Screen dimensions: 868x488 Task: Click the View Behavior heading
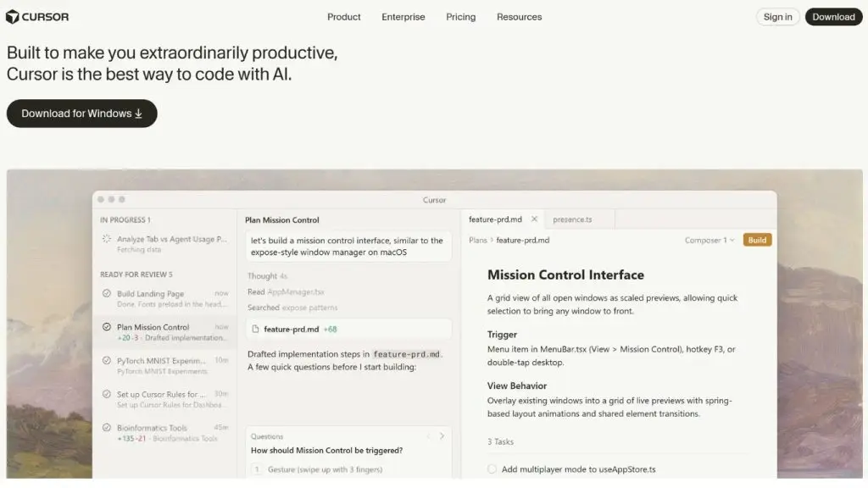pos(516,386)
